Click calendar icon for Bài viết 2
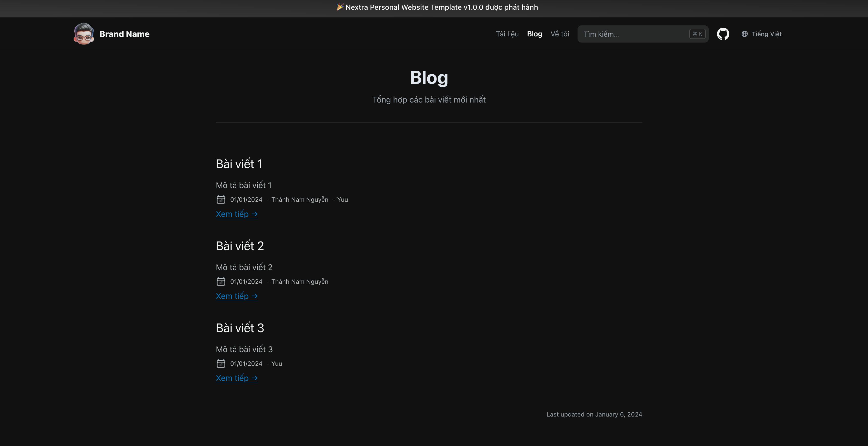Screen dimensions: 868x446 pyautogui.click(x=221, y=282)
